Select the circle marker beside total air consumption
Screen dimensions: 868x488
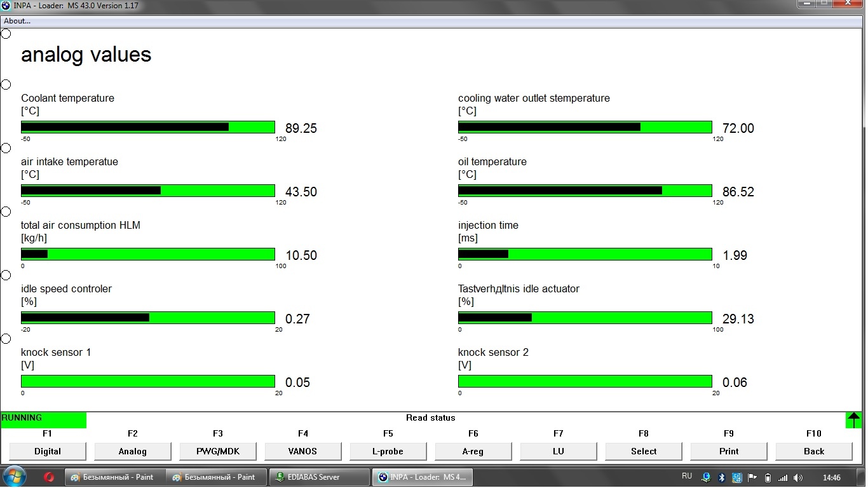(x=6, y=212)
